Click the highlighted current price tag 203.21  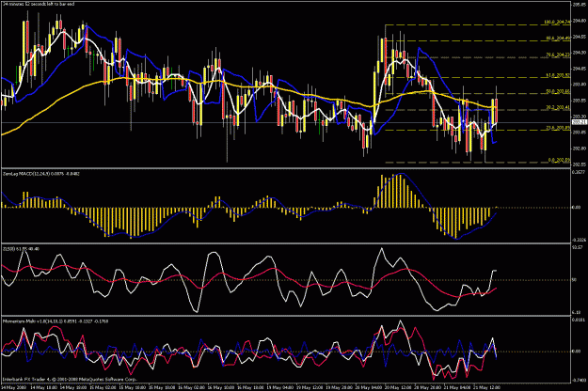[580, 122]
